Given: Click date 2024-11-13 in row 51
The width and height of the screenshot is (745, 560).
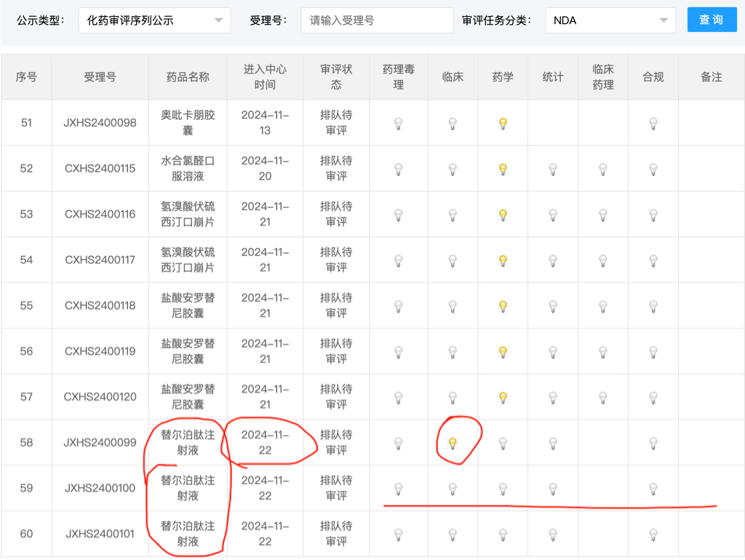Looking at the screenshot, I should (x=265, y=122).
